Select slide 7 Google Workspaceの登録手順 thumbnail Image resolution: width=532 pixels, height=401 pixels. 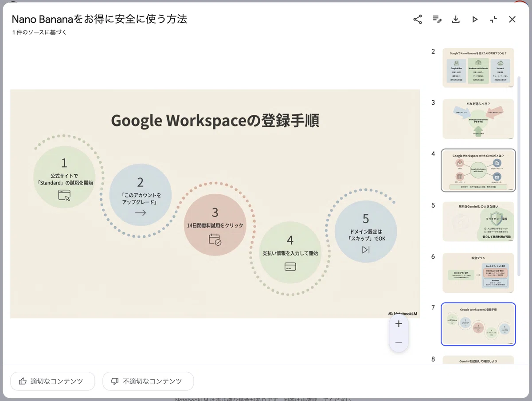[x=478, y=324]
